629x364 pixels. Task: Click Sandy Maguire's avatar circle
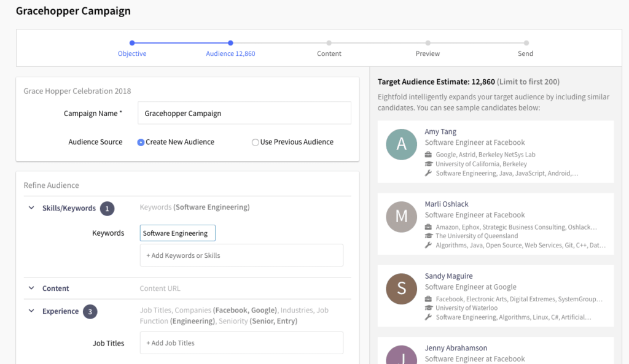[x=402, y=288]
